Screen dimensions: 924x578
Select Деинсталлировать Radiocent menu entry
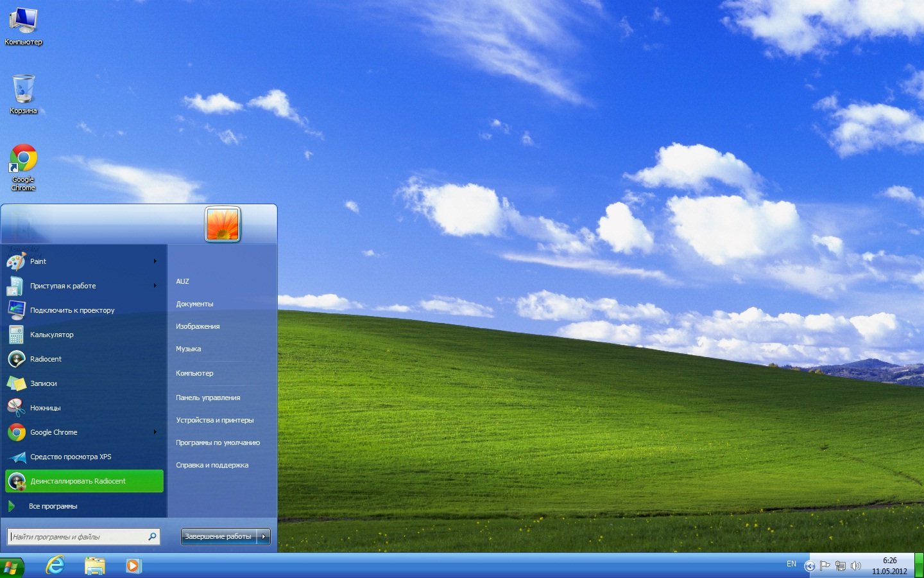point(78,481)
